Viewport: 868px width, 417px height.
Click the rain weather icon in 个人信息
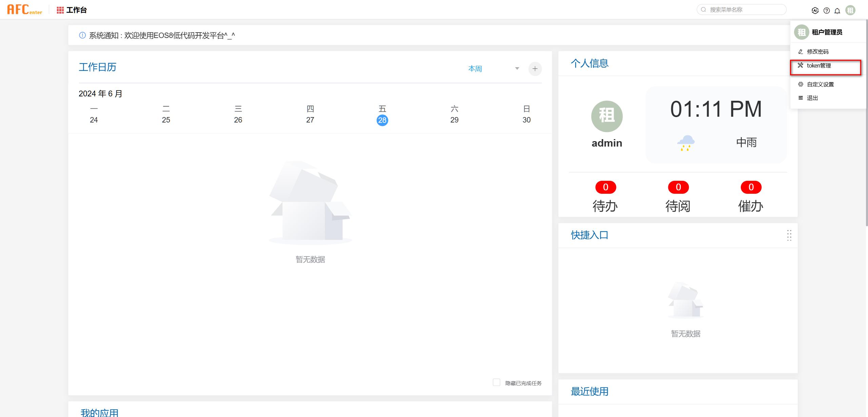[x=687, y=143]
